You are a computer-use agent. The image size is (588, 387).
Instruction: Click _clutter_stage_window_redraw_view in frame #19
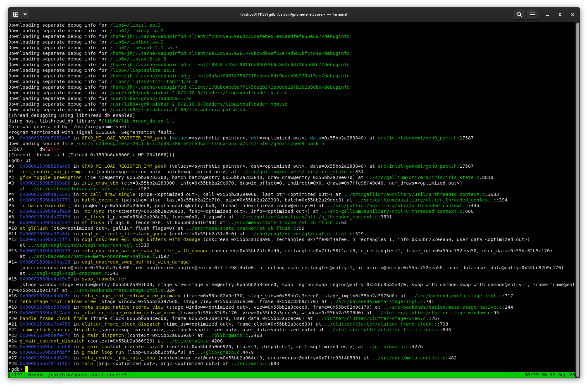(x=128, y=313)
